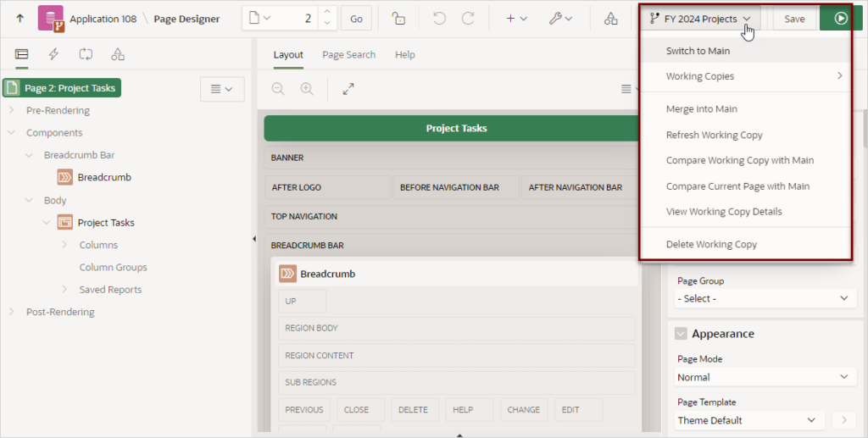868x438 pixels.
Task: Switch to the Rendering tree tab
Action: [21, 54]
